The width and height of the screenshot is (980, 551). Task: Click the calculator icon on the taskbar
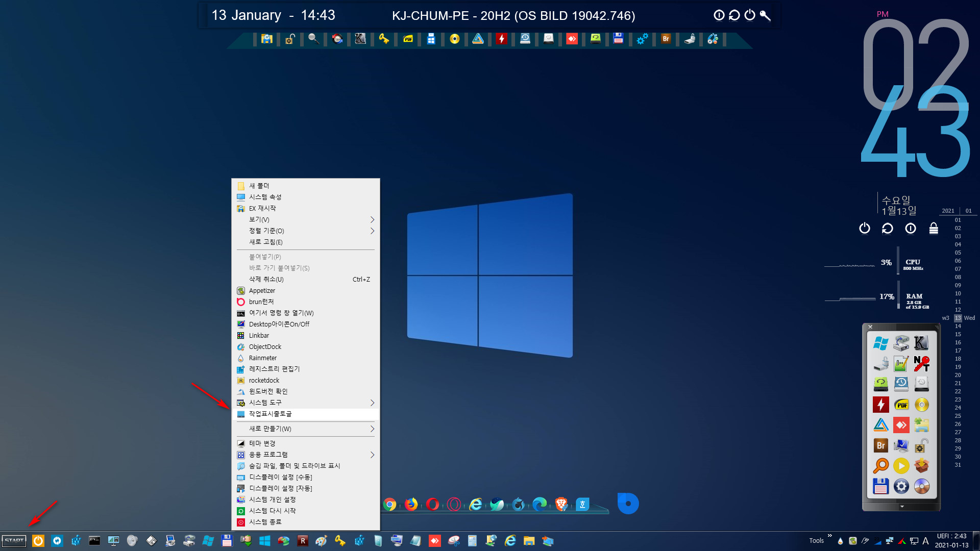click(472, 541)
